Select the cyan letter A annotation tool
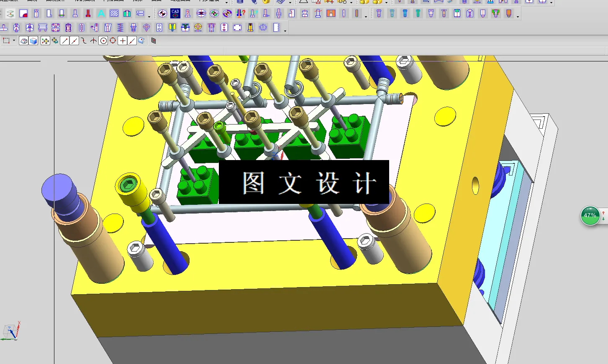 click(101, 13)
